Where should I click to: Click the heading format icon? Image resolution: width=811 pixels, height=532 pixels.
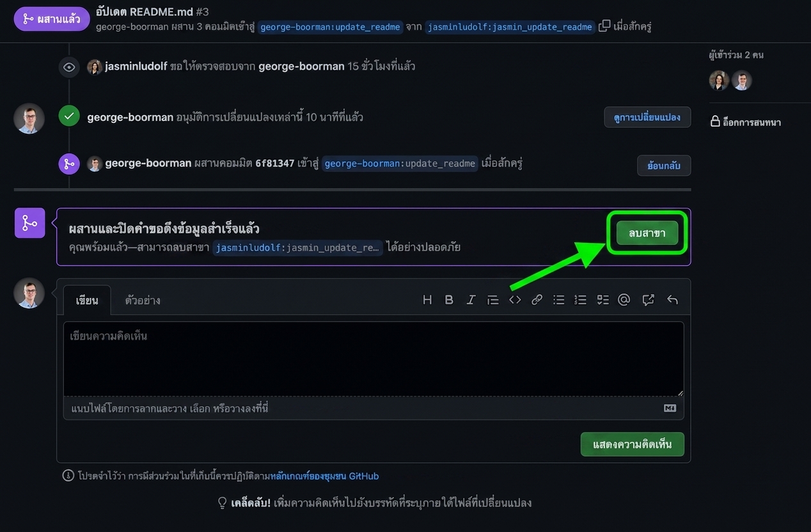(x=427, y=300)
